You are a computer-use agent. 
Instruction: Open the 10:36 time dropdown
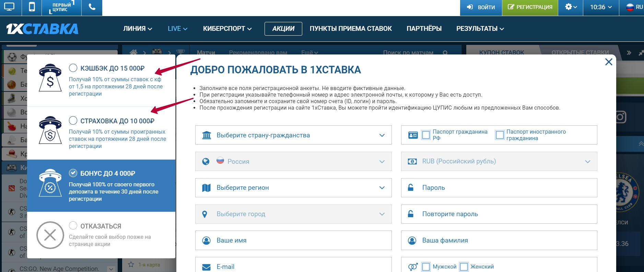(x=601, y=7)
